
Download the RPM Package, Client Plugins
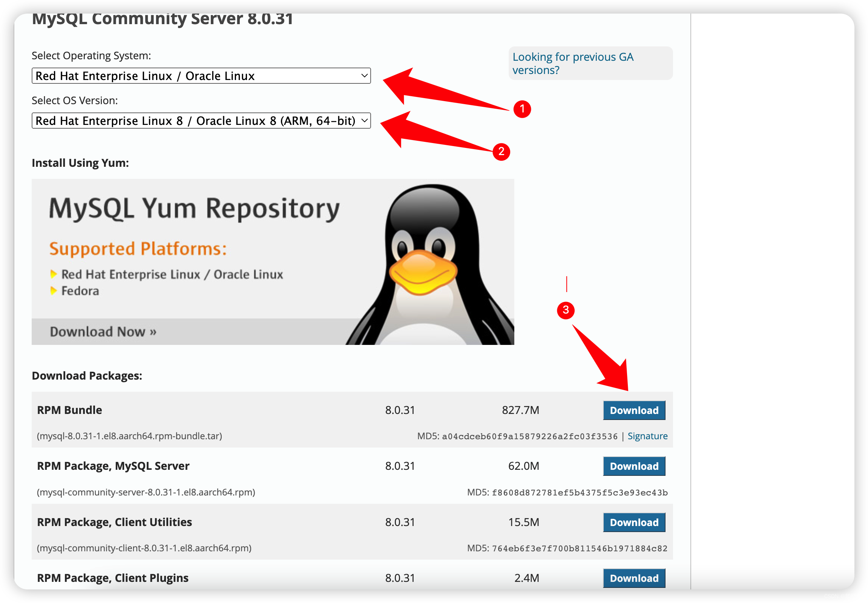(x=634, y=578)
